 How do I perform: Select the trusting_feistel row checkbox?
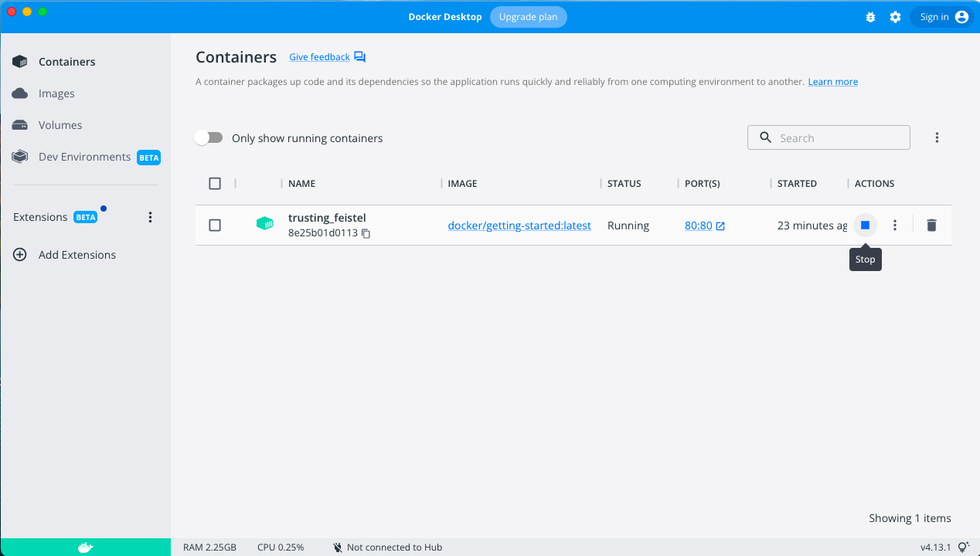pyautogui.click(x=215, y=225)
